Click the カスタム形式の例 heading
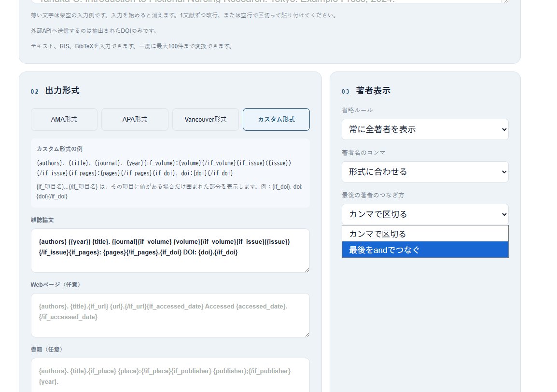Screen dimensions: 557x392 pyautogui.click(x=59, y=149)
